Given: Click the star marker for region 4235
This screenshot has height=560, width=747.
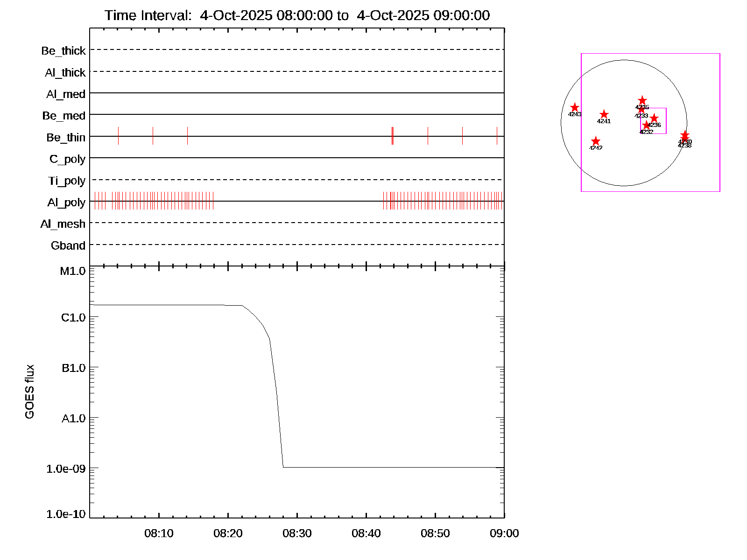Looking at the screenshot, I should tap(642, 100).
